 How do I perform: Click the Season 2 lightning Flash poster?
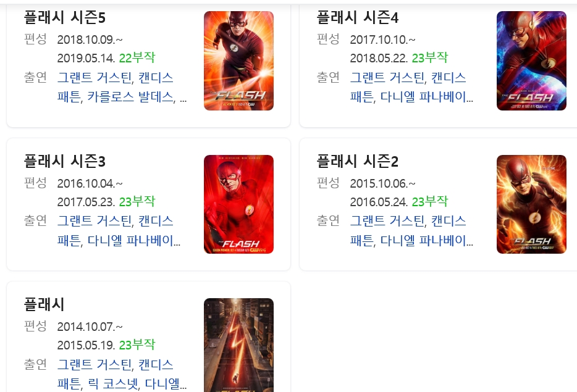click(531, 204)
